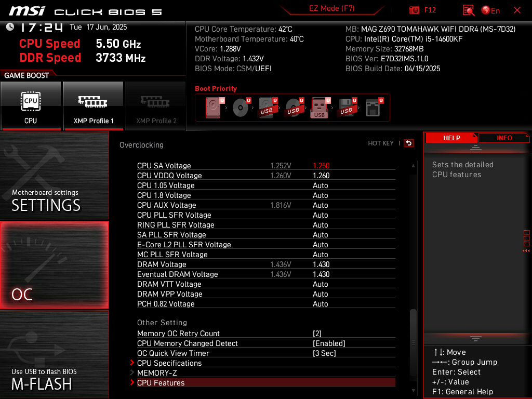Edit the DRAM Voltage value 1.430
Viewport: 532px width, 399px height.
[321, 264]
